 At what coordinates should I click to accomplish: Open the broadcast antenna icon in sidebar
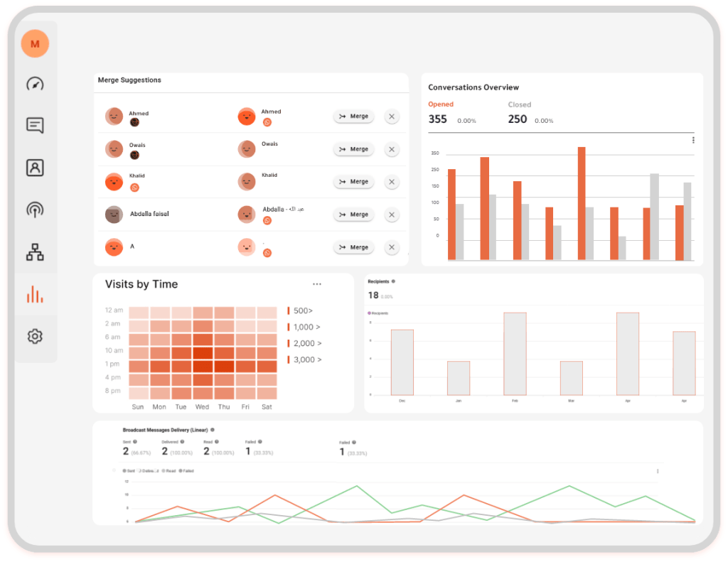35,210
